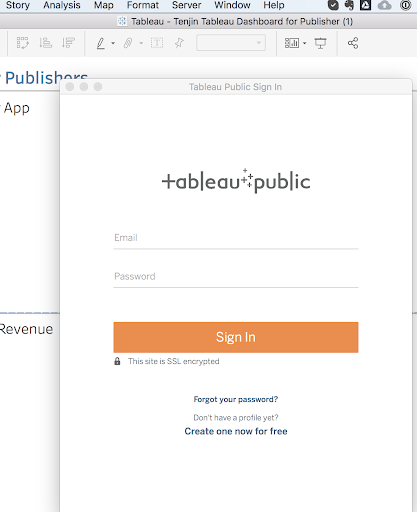
Task: Expand the paperclip group dropdown arrow
Action: click(x=141, y=43)
